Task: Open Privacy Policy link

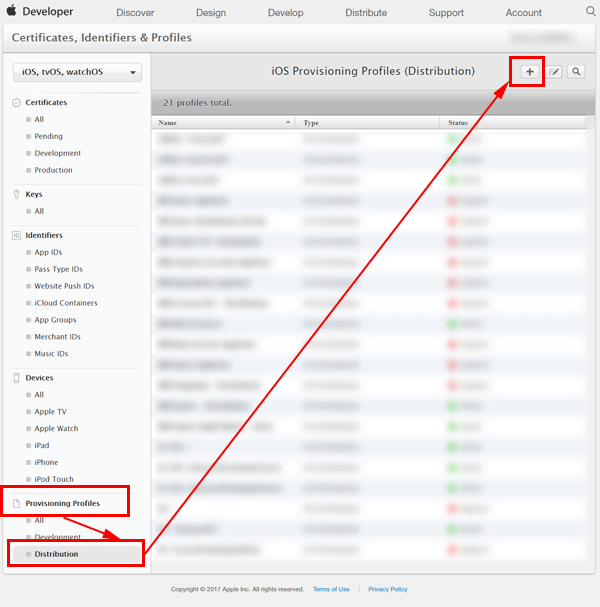Action: pos(388,589)
